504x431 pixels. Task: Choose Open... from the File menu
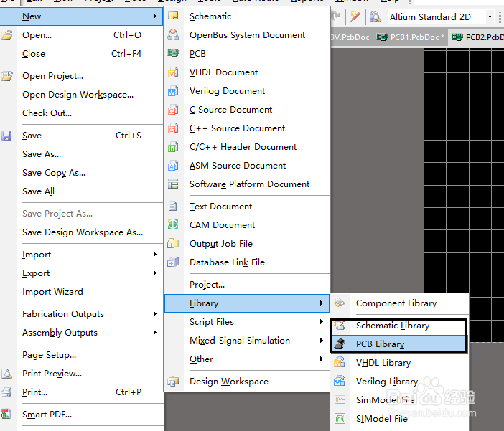coord(82,34)
